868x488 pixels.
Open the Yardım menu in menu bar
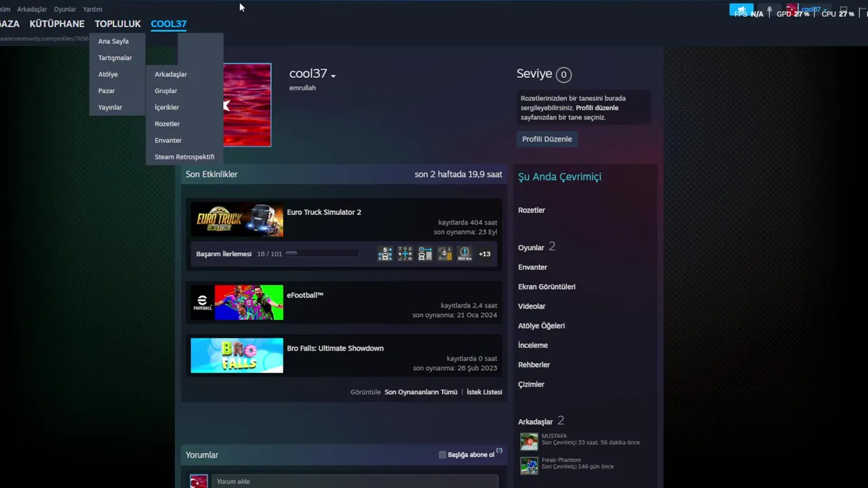(x=92, y=9)
